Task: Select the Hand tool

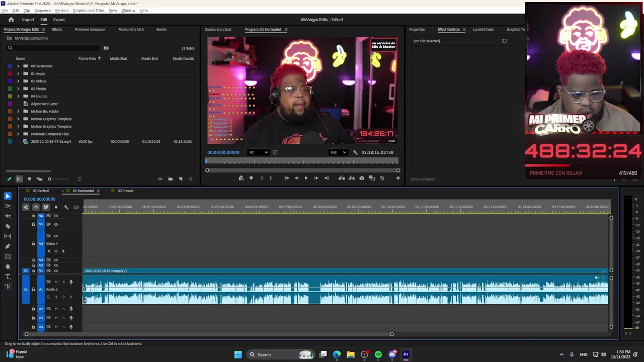Action: 8,266
